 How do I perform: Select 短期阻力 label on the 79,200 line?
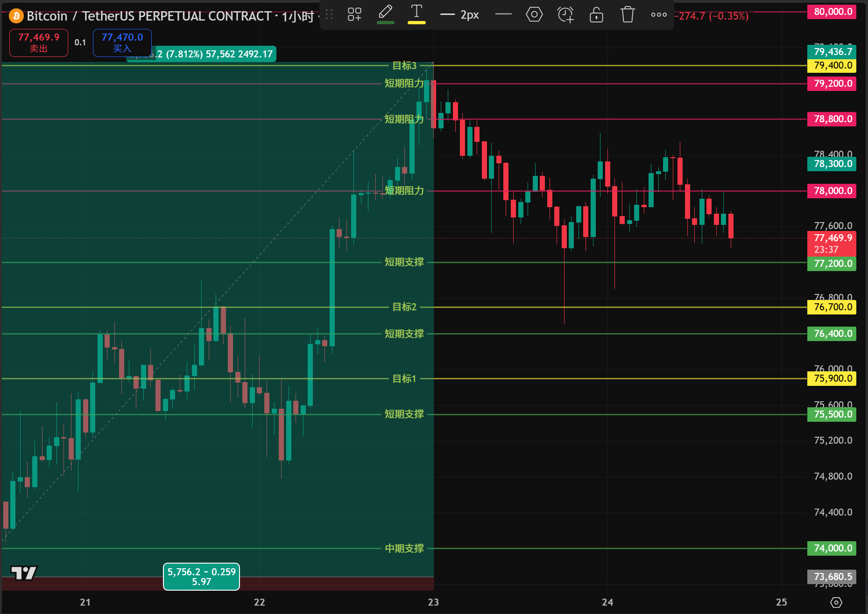coord(404,84)
